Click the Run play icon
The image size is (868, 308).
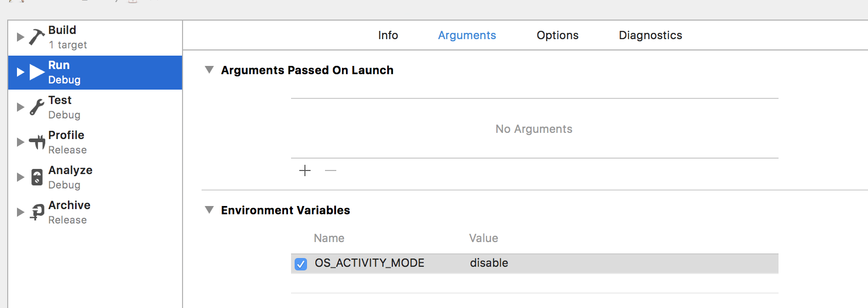(x=37, y=72)
